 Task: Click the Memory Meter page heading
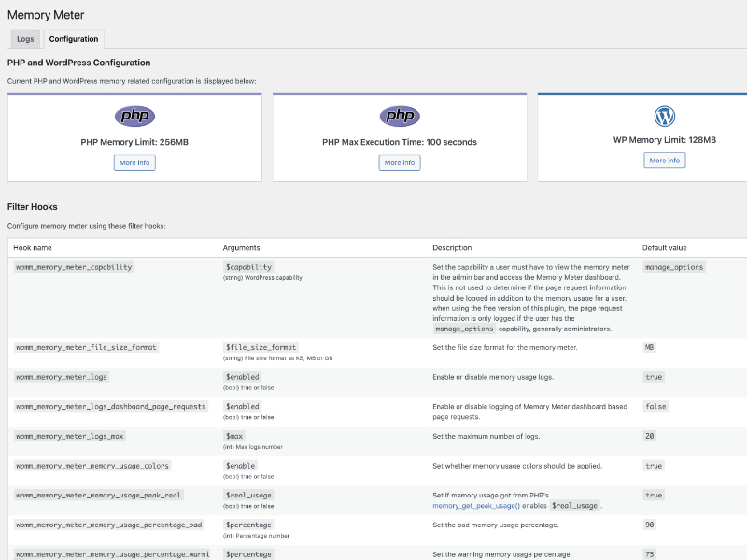pos(46,15)
